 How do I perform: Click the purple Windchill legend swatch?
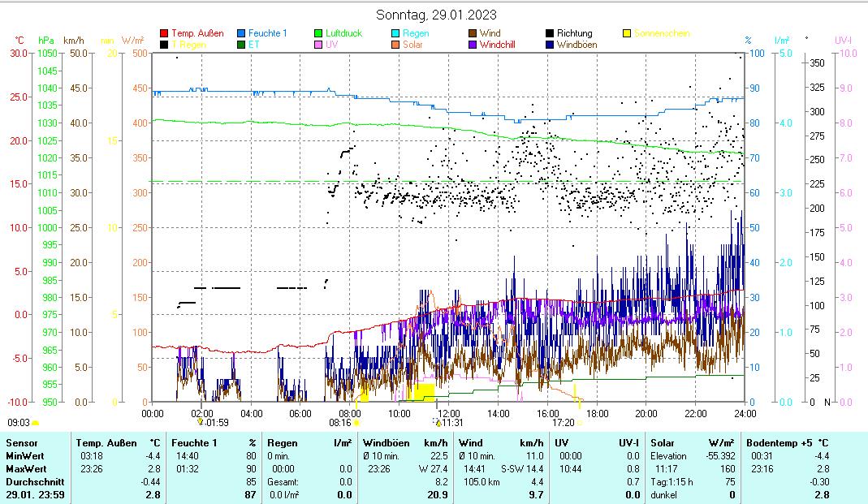tap(473, 45)
